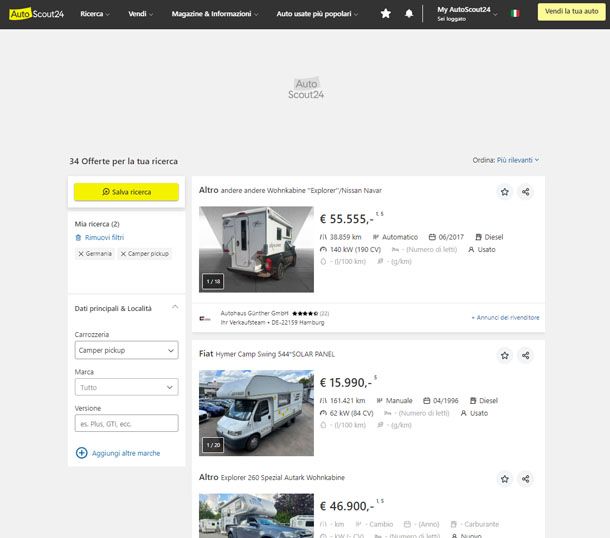Open the Carrozzeria Camper pickup dropdown
Screen dimensions: 610x538
(126, 350)
